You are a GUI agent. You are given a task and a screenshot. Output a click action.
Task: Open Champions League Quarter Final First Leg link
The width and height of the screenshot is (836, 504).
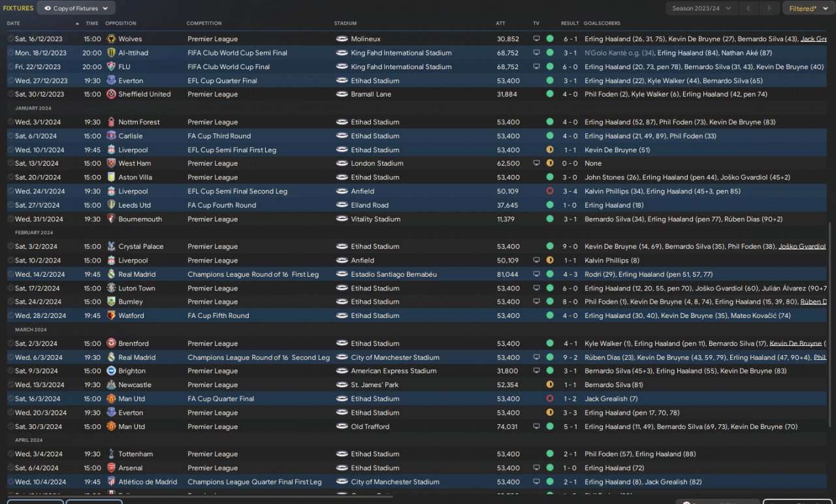tap(255, 482)
